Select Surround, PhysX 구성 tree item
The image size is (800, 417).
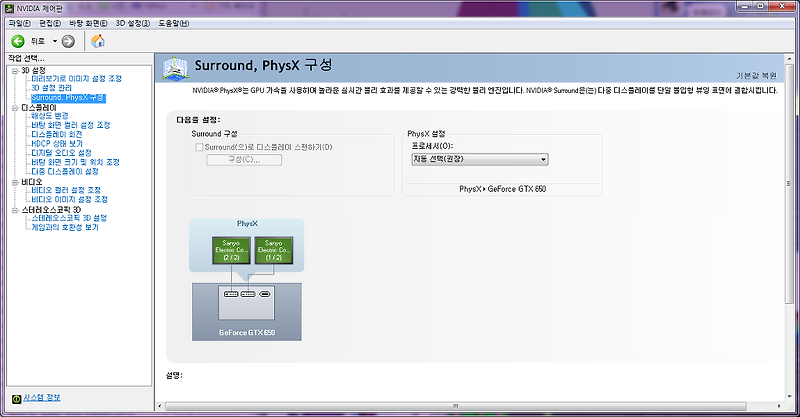(68, 97)
